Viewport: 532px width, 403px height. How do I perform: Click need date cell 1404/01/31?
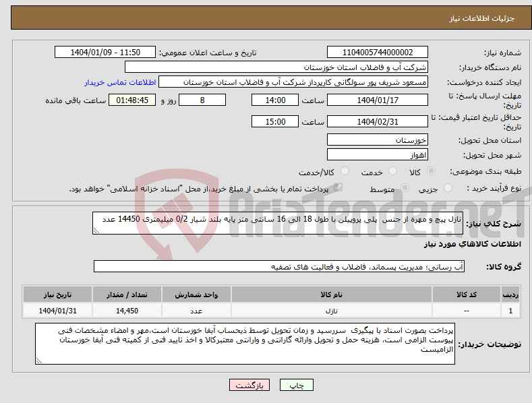click(x=58, y=311)
